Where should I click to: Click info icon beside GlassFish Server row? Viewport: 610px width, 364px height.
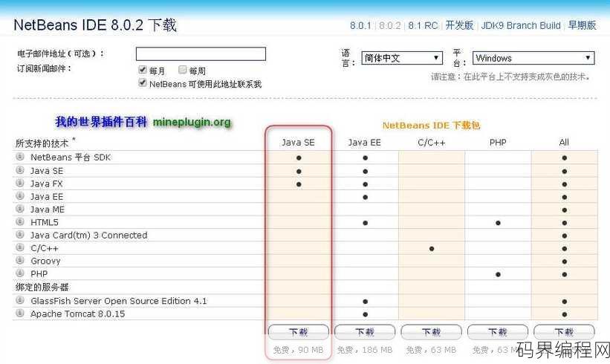pos(20,300)
